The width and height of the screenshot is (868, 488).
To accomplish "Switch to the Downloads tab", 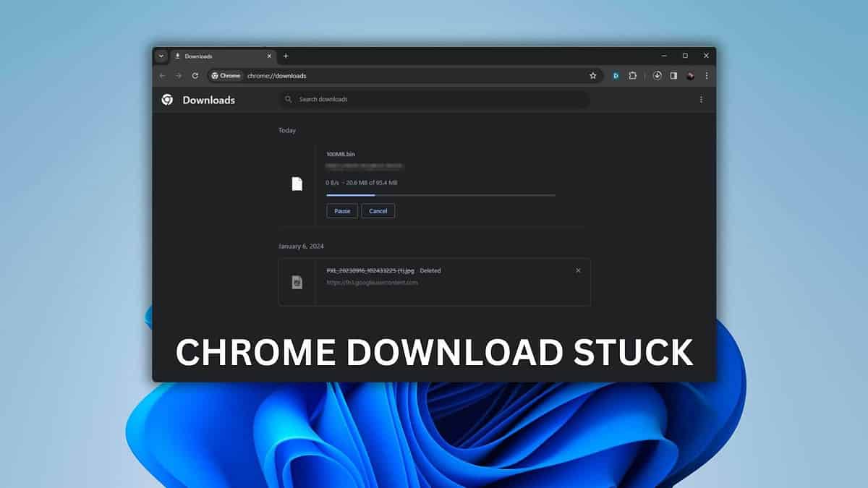I will 217,56.
